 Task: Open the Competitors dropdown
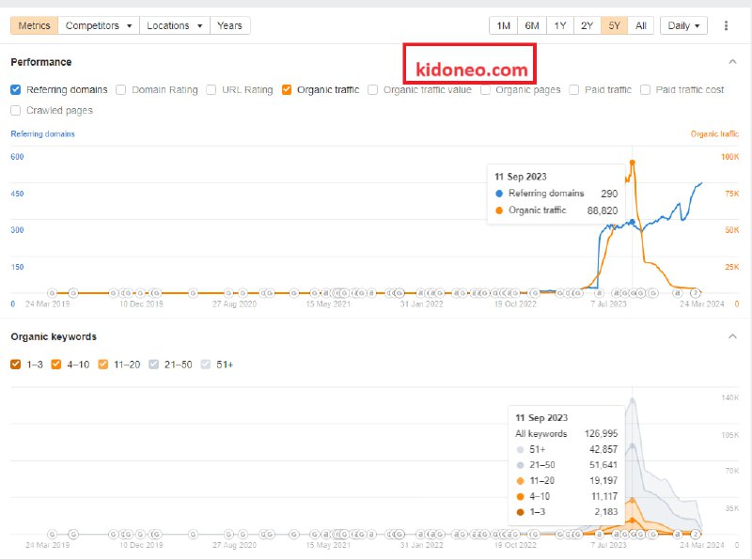[x=99, y=25]
